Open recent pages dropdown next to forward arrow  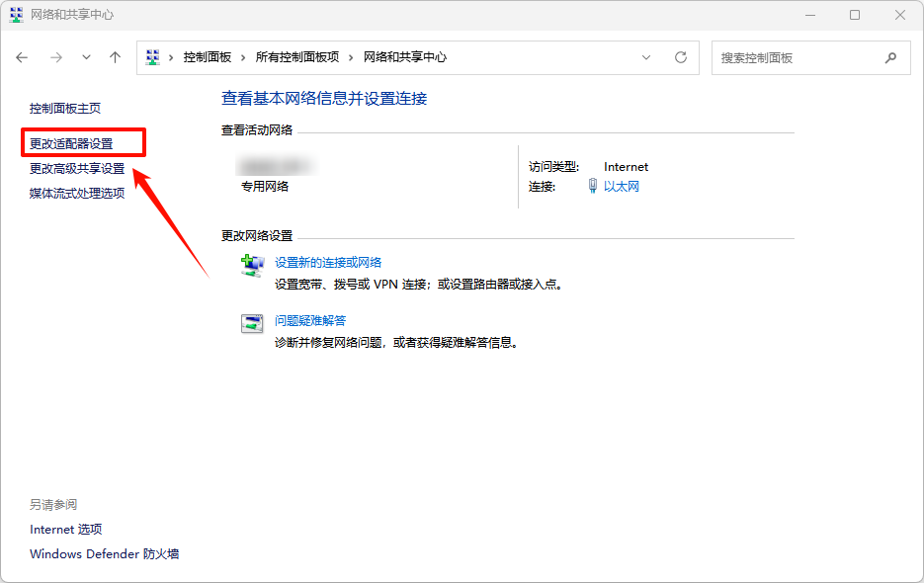(85, 57)
